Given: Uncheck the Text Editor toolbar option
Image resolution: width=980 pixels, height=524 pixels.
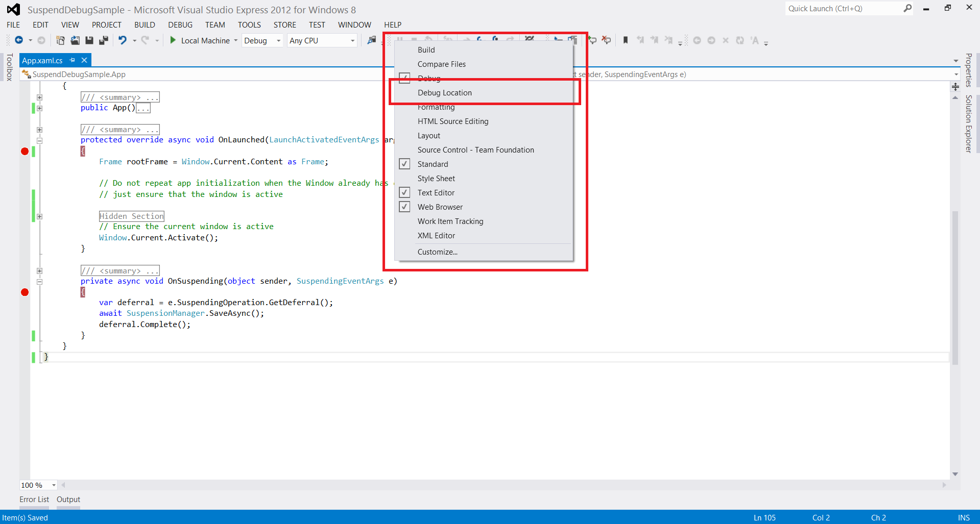Looking at the screenshot, I should 404,192.
